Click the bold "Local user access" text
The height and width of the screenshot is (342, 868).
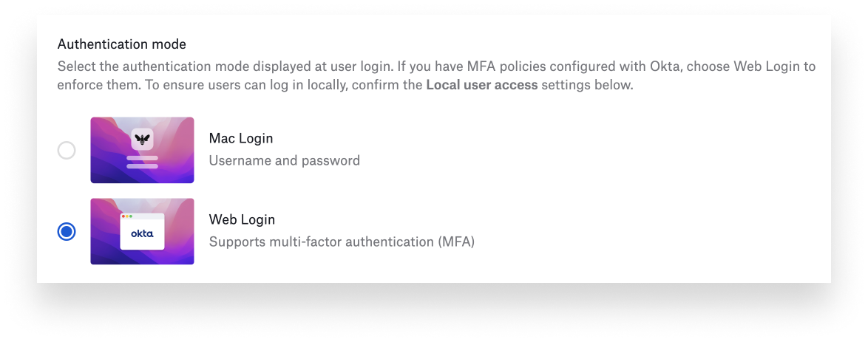[x=481, y=85]
